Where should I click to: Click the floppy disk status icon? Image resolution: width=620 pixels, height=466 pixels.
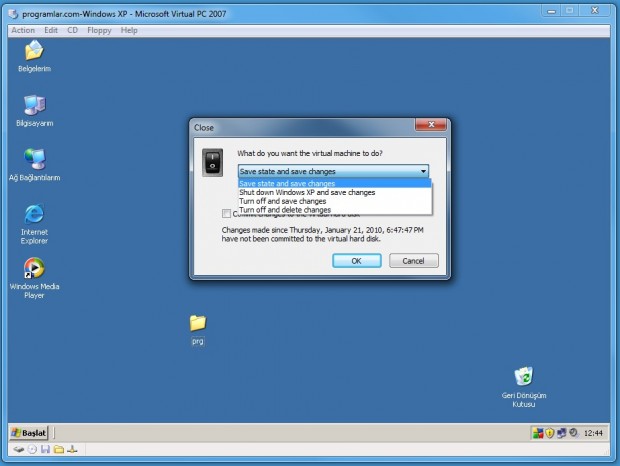coord(45,449)
